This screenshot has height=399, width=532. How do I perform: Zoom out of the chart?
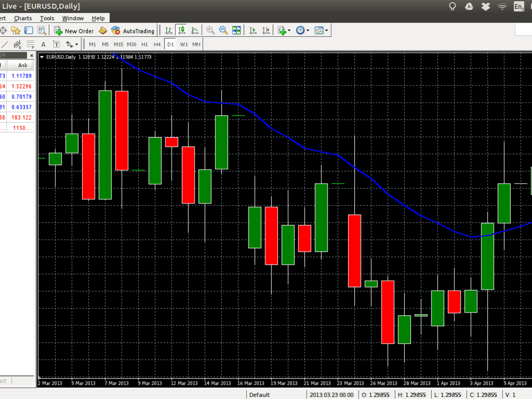click(223, 30)
